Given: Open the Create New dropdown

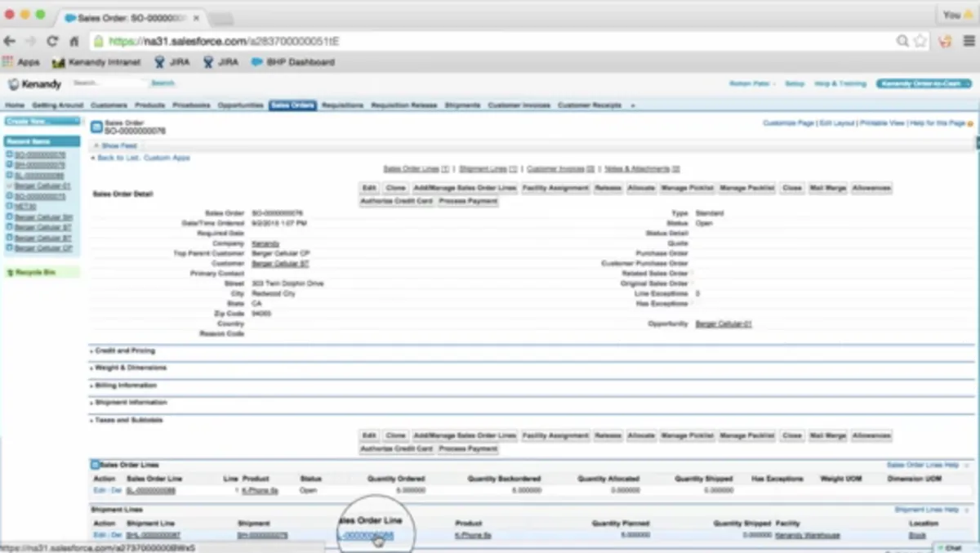Looking at the screenshot, I should click(x=42, y=121).
